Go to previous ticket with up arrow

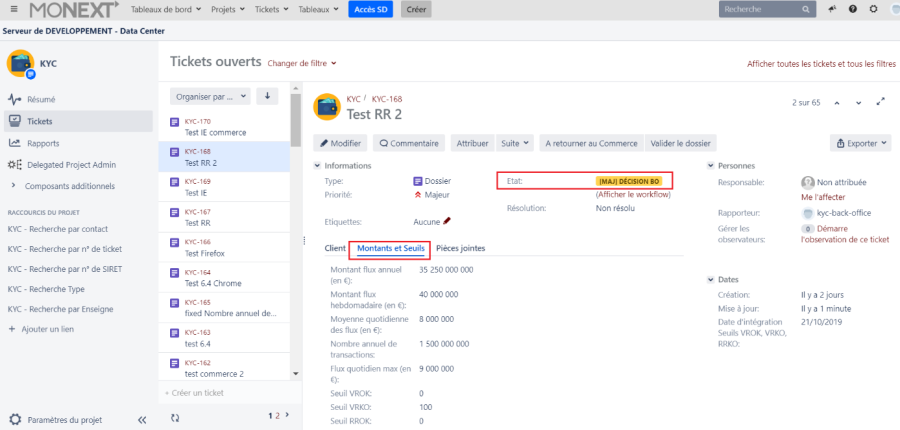tap(836, 102)
